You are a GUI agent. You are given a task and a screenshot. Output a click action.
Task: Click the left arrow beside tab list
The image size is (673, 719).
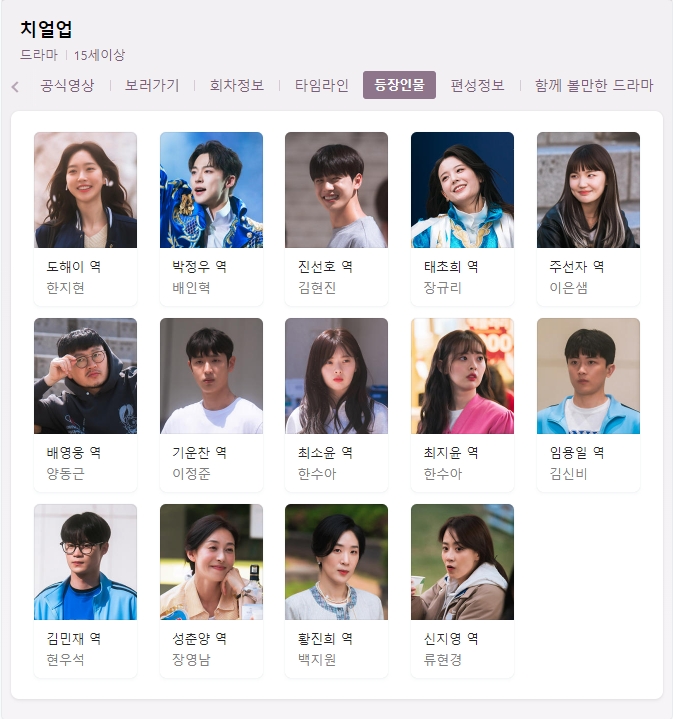click(x=15, y=86)
